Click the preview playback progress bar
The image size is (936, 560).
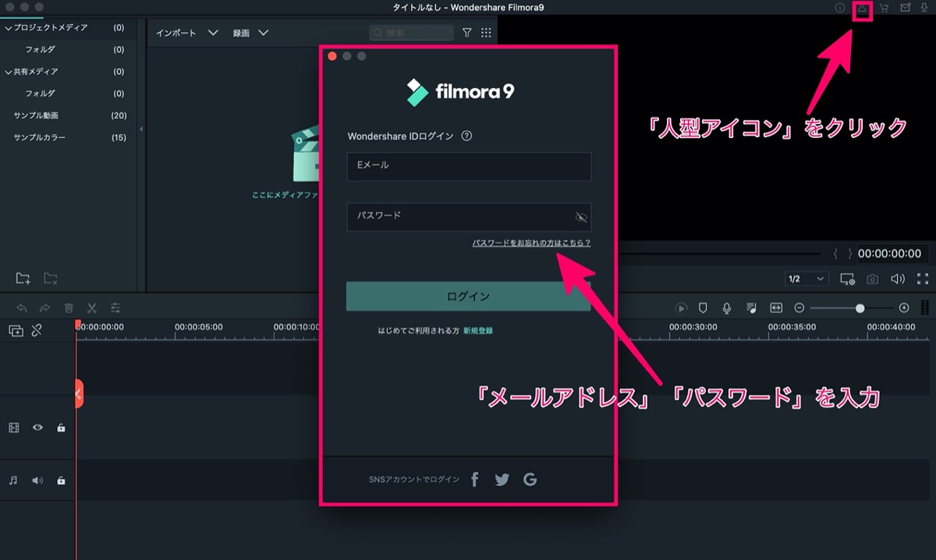click(x=718, y=253)
